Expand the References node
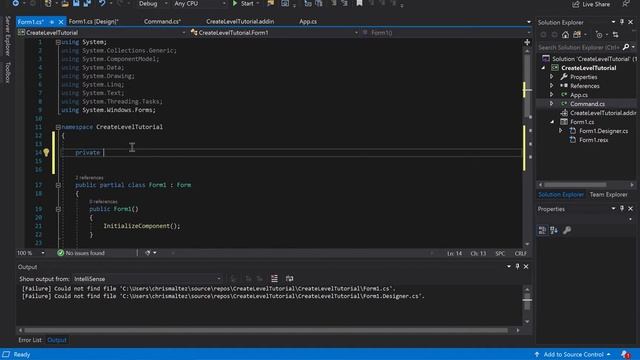 click(552, 86)
